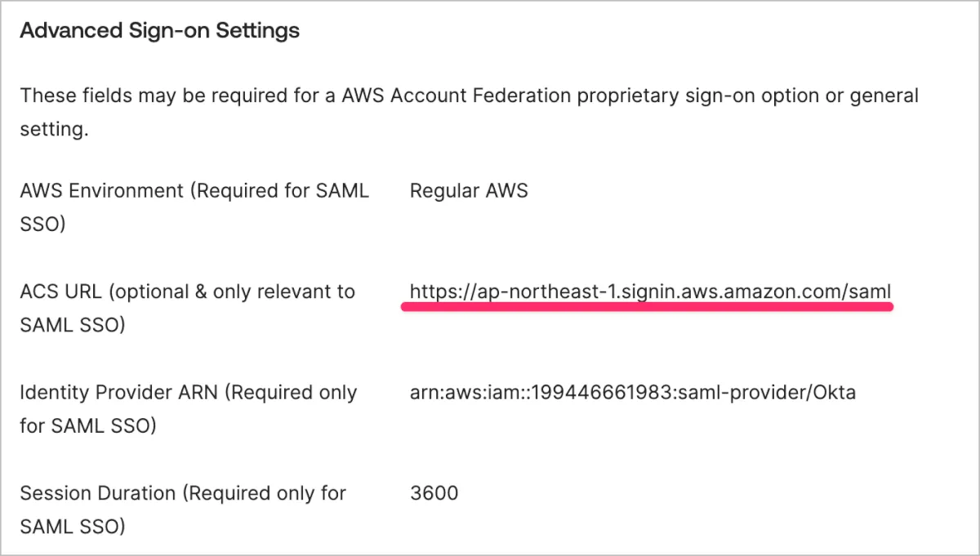Click the word setting ending the description

pyautogui.click(x=53, y=129)
